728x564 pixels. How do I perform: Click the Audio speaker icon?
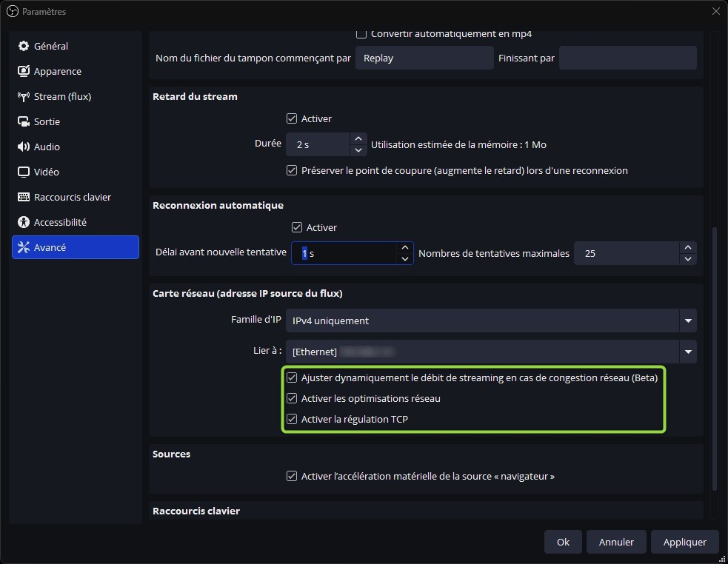pos(23,147)
